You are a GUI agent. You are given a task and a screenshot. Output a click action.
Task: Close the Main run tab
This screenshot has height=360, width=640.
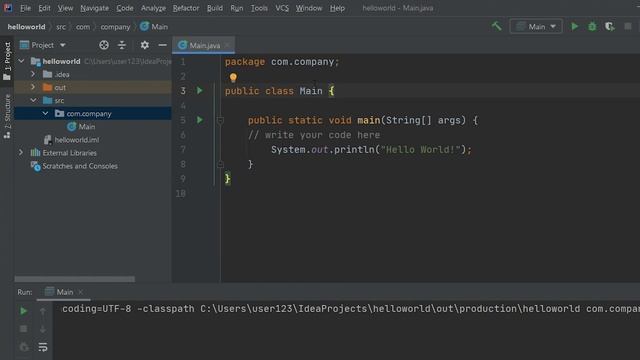(x=80, y=292)
